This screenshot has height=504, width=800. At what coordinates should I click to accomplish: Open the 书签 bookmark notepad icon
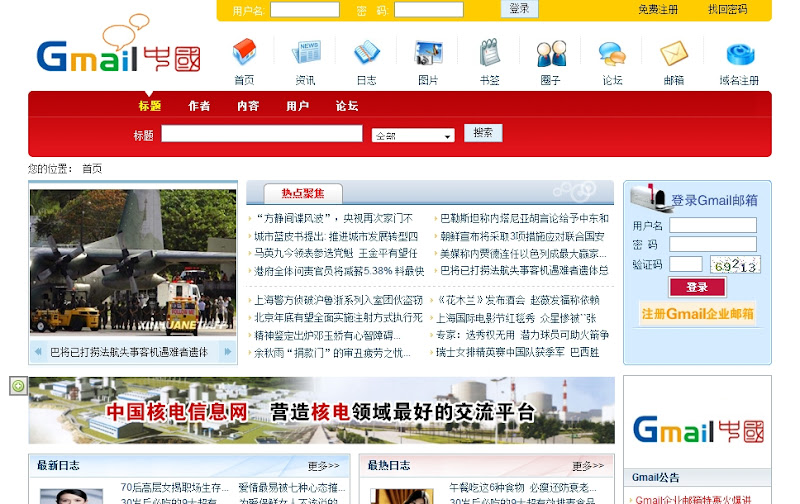pyautogui.click(x=489, y=52)
